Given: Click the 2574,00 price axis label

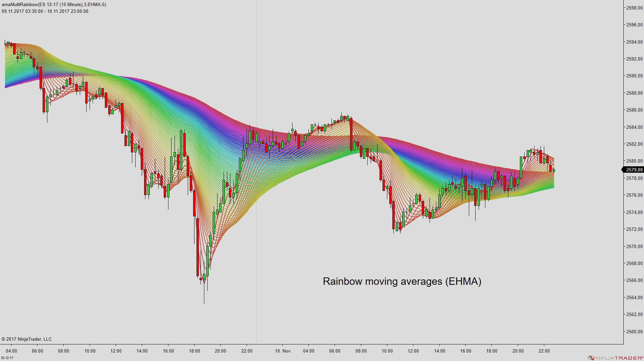Looking at the screenshot, I should click(635, 212).
